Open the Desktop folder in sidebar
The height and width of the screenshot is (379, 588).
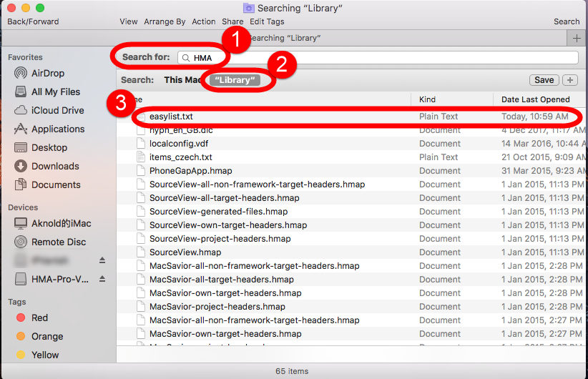49,147
